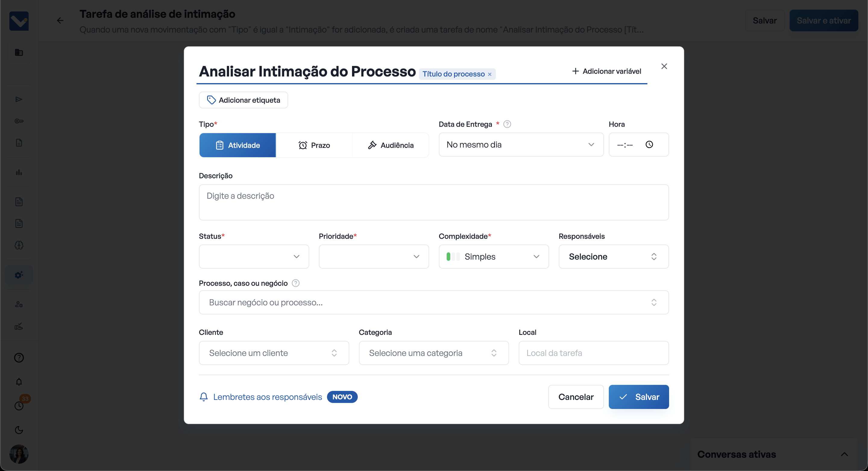Open the Prioridade dropdown
Screen dimensions: 868x471
(x=374, y=257)
